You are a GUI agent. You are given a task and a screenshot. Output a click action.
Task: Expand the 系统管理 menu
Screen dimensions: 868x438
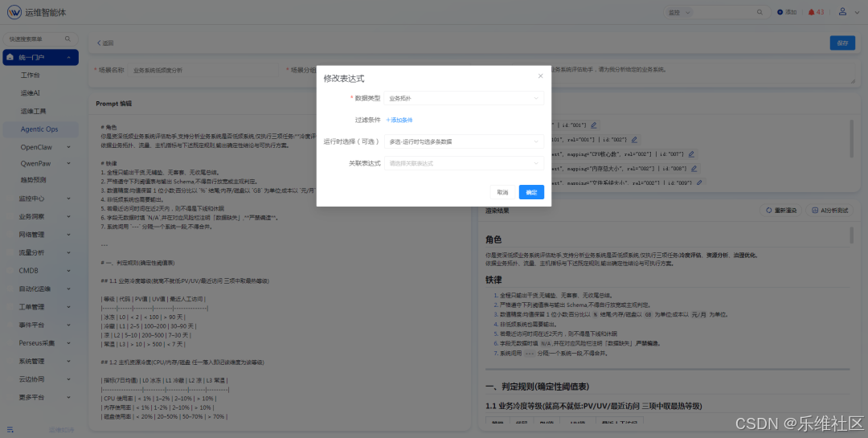coord(68,361)
